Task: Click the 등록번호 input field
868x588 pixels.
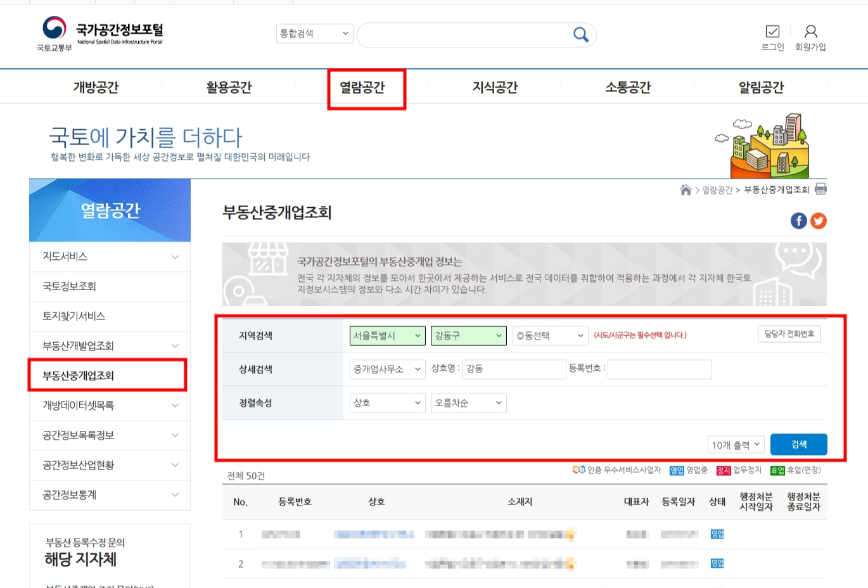Action: [660, 369]
